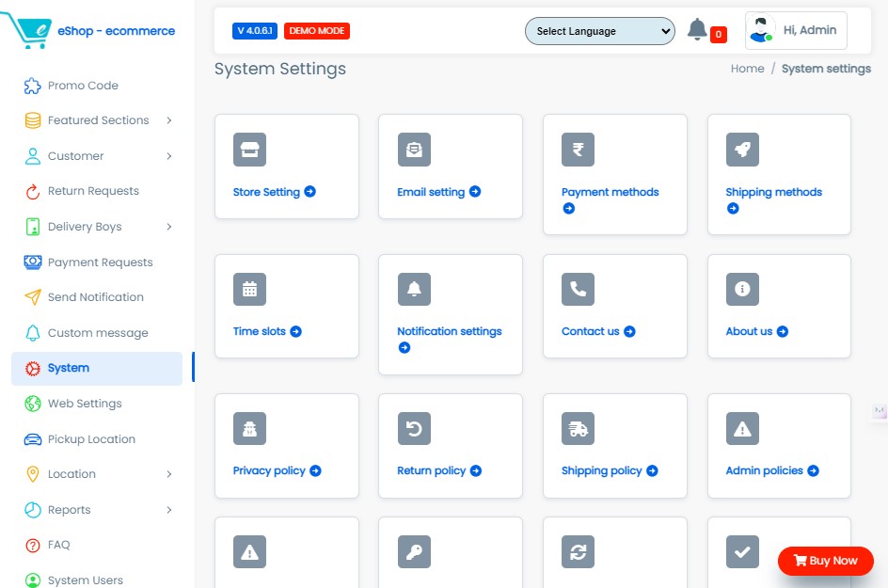Click the Shipping methods rocket icon
The image size is (888, 588).
point(742,150)
